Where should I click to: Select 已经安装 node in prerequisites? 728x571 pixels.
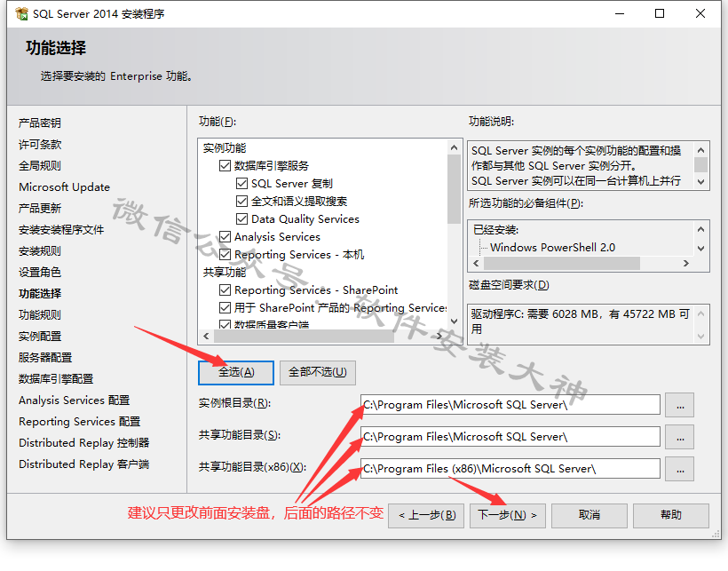click(x=496, y=230)
